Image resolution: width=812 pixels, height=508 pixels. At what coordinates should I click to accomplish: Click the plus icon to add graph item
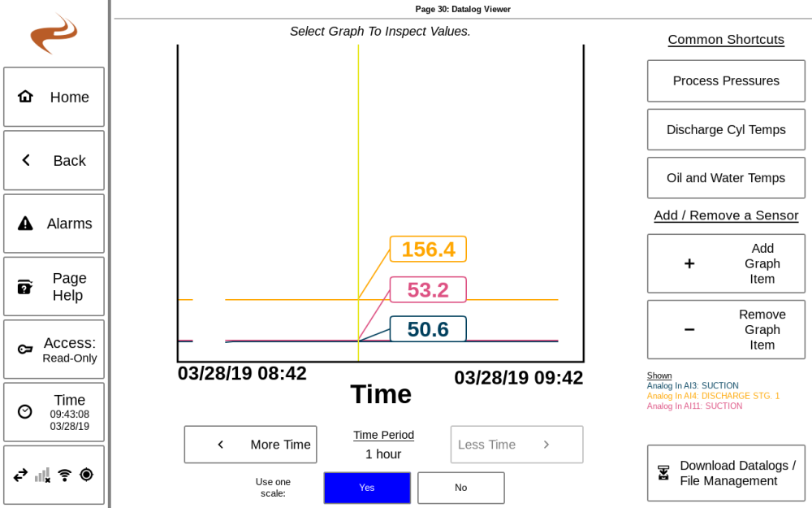coord(689,263)
